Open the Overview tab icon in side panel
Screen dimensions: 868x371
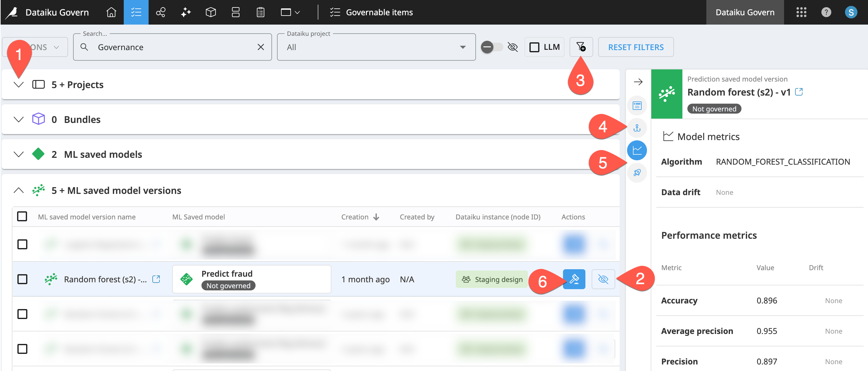(637, 106)
